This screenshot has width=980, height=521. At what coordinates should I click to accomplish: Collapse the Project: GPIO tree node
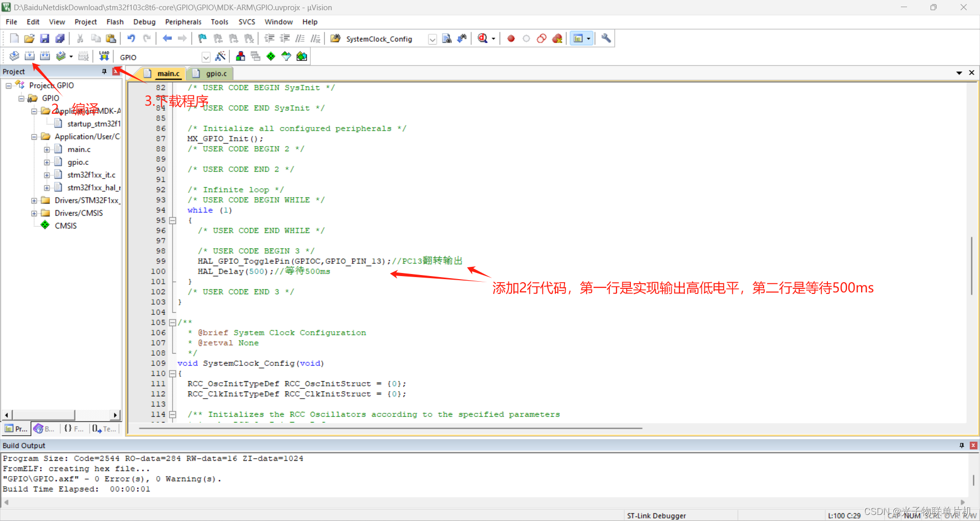coord(9,86)
